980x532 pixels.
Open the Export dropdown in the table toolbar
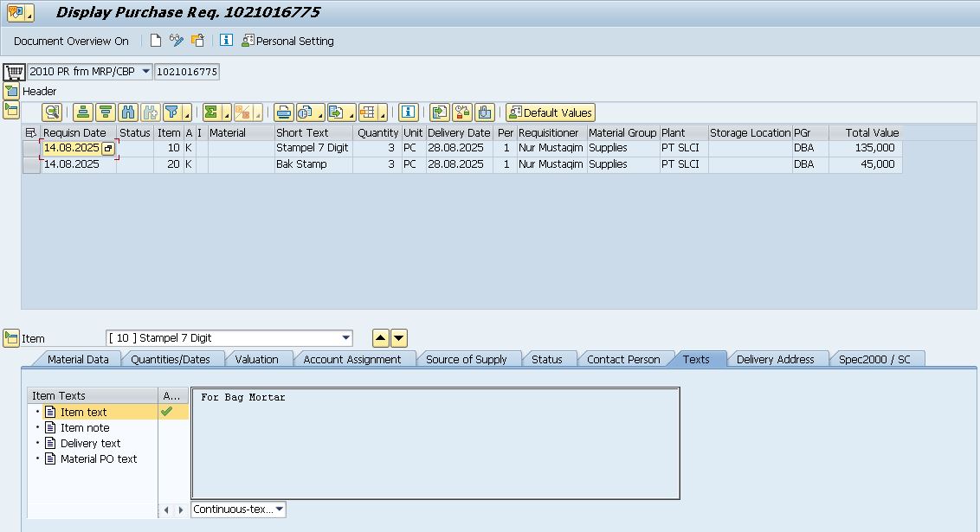tap(341, 112)
